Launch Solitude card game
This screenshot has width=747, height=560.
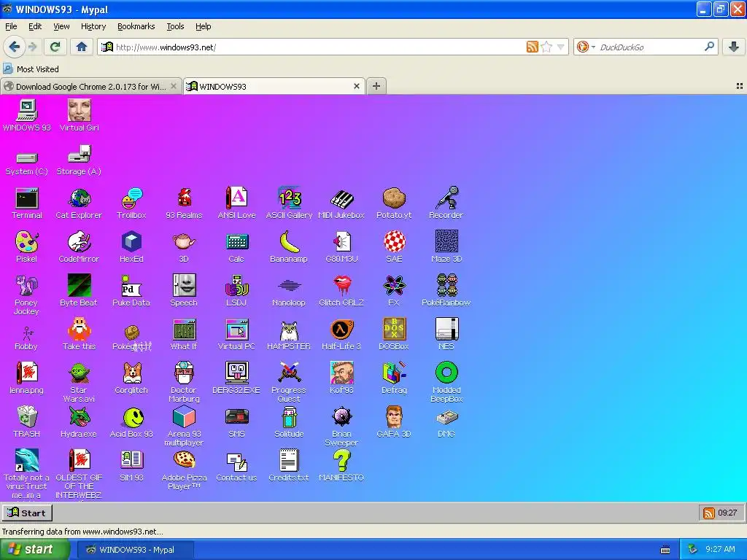tap(289, 422)
